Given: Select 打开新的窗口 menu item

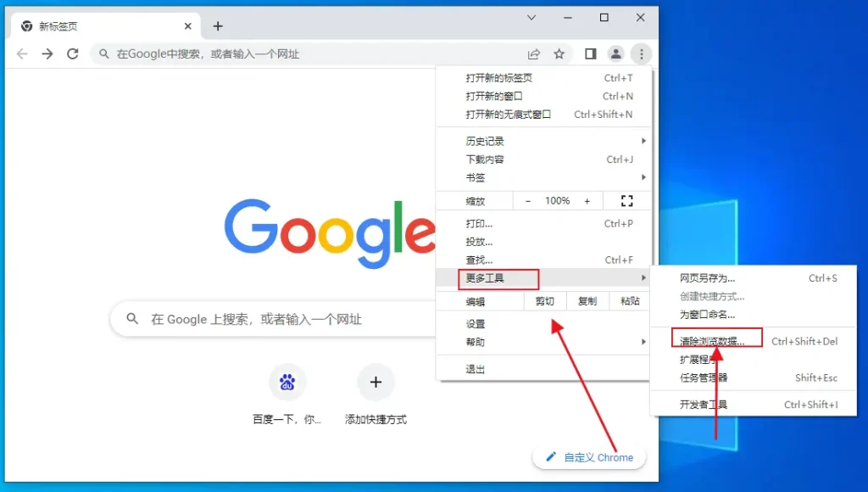Looking at the screenshot, I should click(543, 97).
